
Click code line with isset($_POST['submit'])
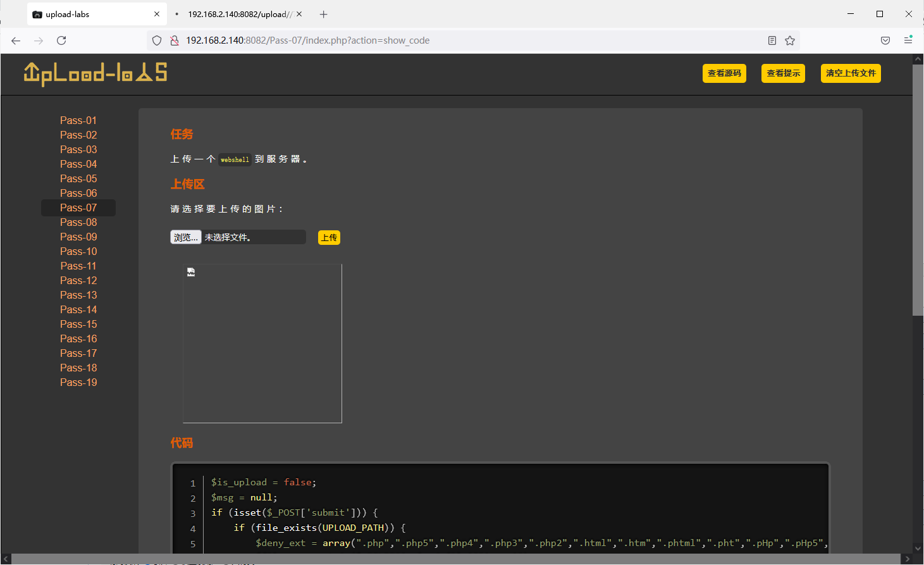(x=295, y=512)
